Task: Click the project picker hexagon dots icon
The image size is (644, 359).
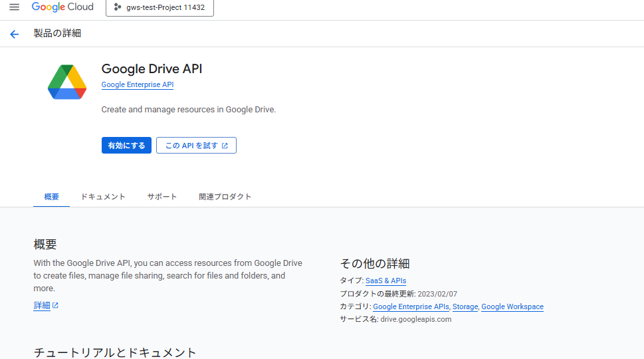Action: pyautogui.click(x=118, y=7)
